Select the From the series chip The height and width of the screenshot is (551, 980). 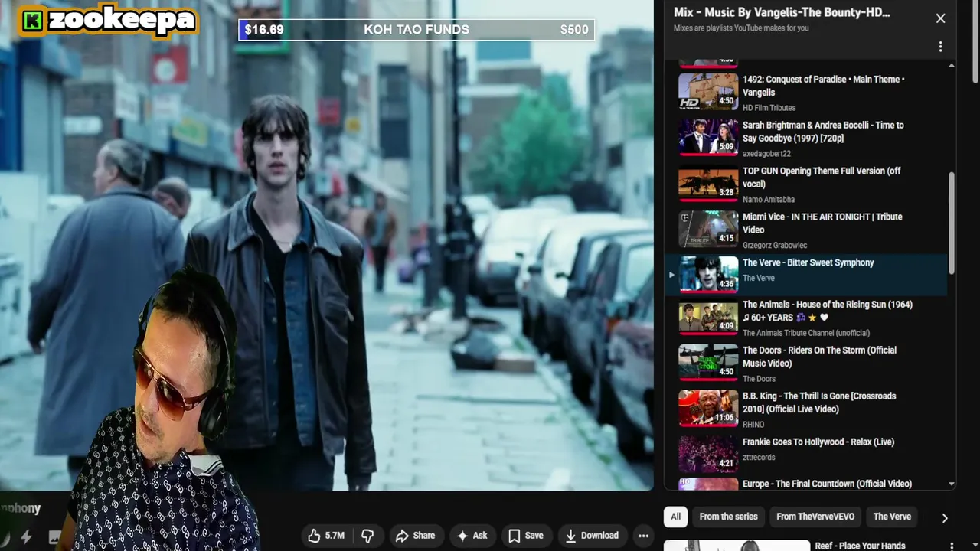click(x=728, y=517)
